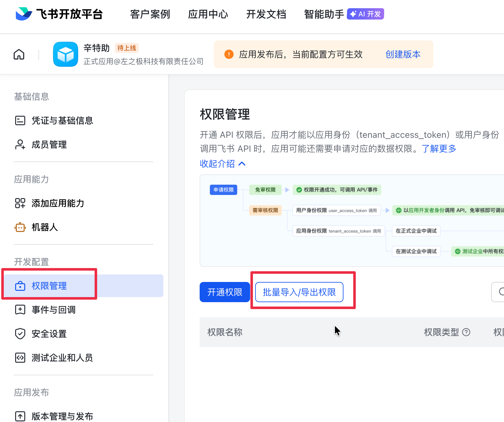Open 应用中心 in top navigation

point(208,14)
